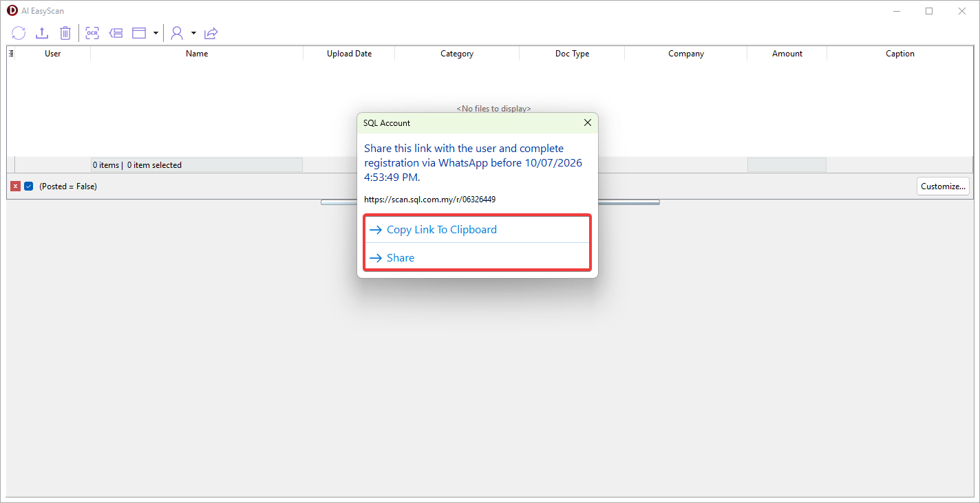980x503 pixels.
Task: Uncheck the Posted = False filter checkbox
Action: [29, 186]
